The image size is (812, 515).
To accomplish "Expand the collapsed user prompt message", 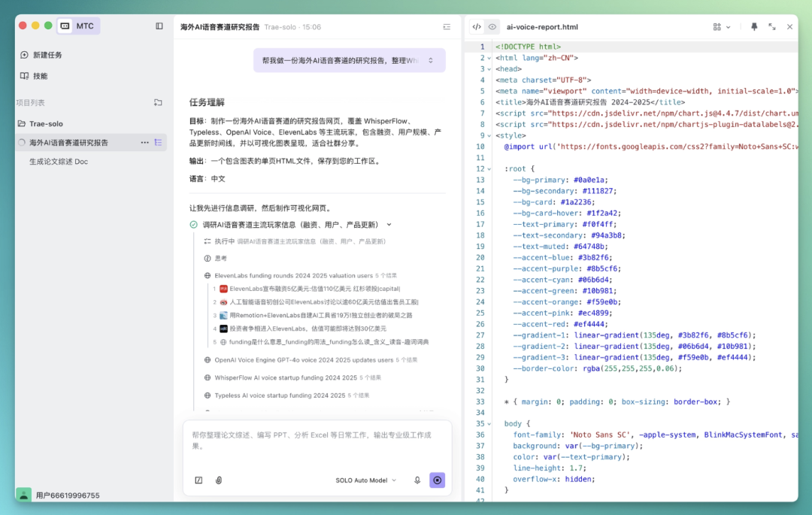I will 430,61.
